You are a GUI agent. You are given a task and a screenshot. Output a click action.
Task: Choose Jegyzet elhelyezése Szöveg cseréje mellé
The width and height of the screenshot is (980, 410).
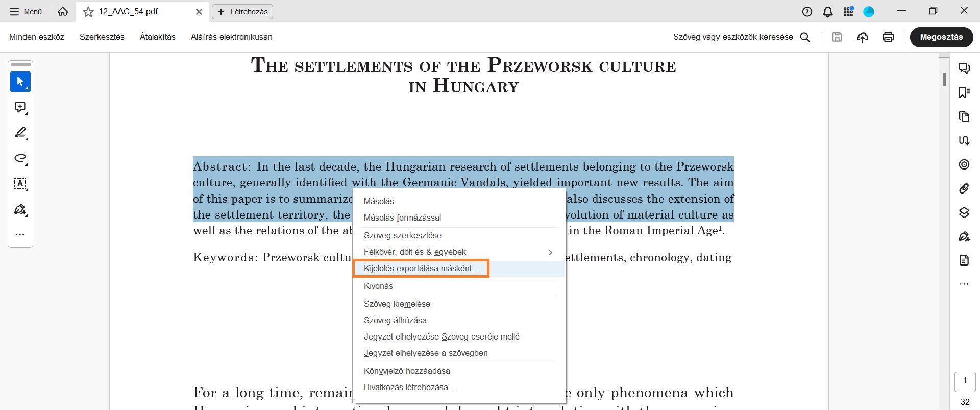coord(459,336)
